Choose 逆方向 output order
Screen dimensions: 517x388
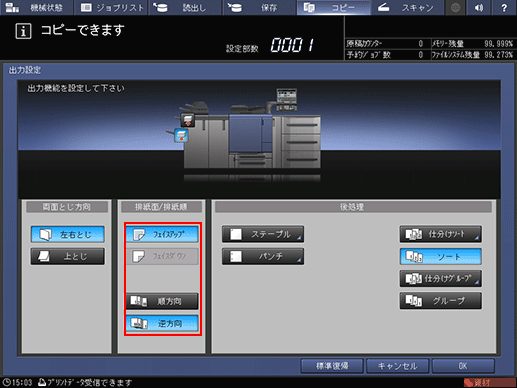(x=162, y=323)
